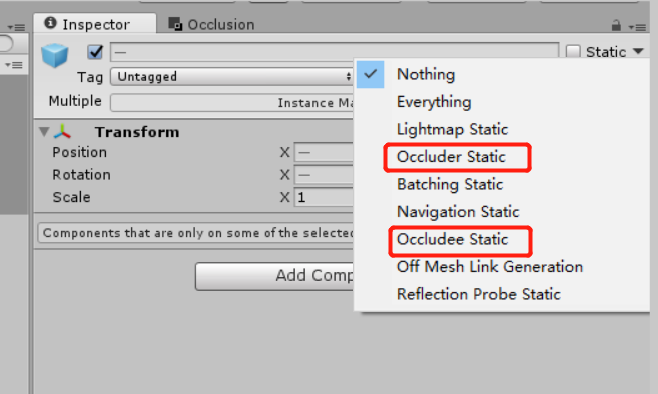The height and width of the screenshot is (394, 658).
Task: Enable the Static checkbox
Action: (x=573, y=52)
